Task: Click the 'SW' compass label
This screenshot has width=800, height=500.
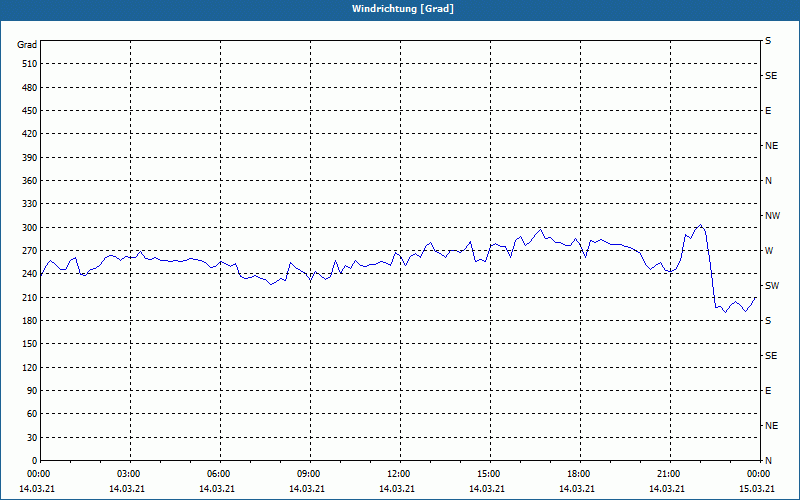Action: click(x=772, y=286)
